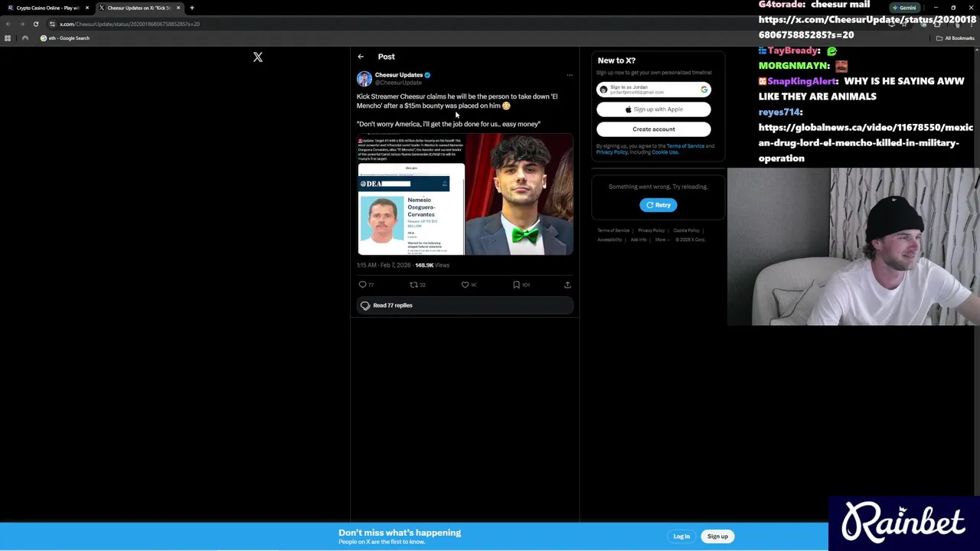Click the Create account button
980x551 pixels.
(654, 129)
